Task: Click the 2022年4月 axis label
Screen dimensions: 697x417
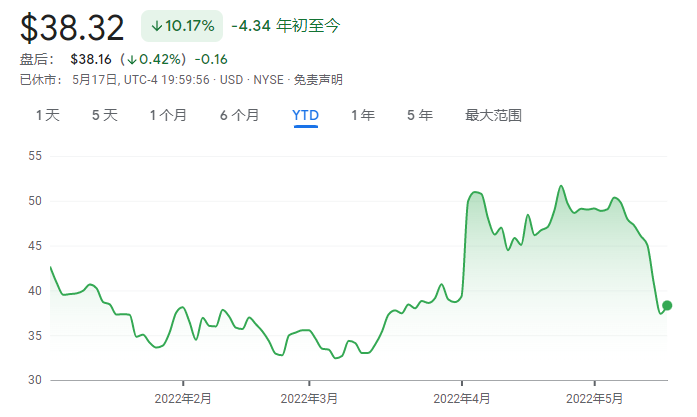Action: [x=462, y=398]
